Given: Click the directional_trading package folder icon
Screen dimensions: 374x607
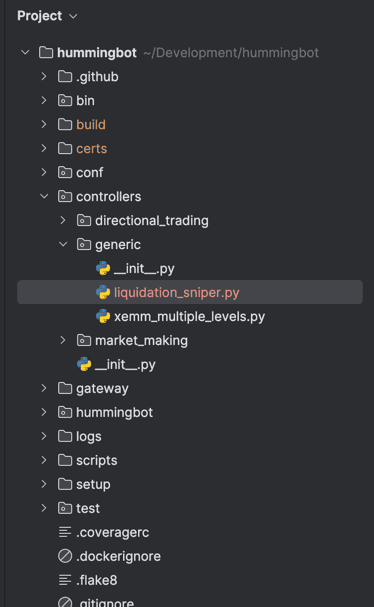Looking at the screenshot, I should click(84, 220).
